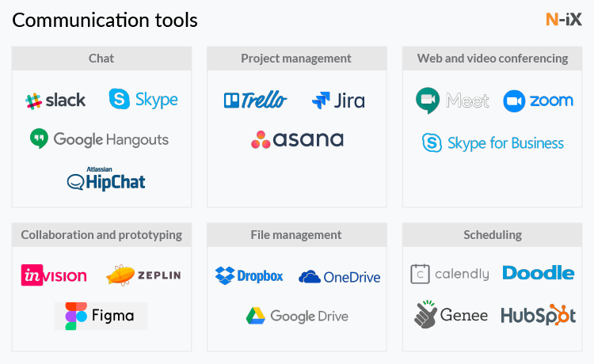Image resolution: width=594 pixels, height=364 pixels.
Task: Open the Atlassian HipChat logo
Action: click(x=106, y=179)
